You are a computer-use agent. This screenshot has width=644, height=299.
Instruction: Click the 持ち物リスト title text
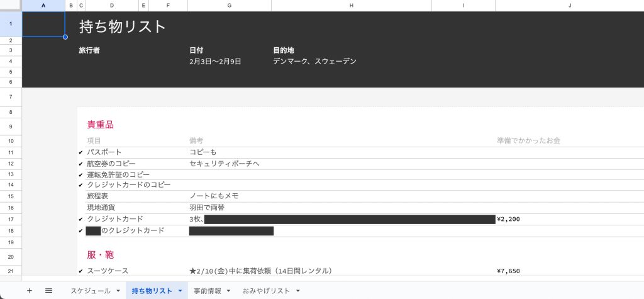[123, 26]
